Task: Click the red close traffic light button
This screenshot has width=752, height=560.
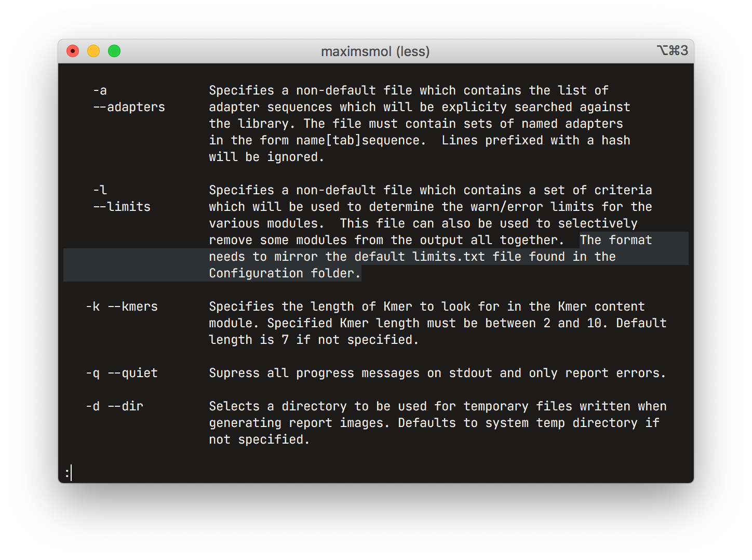Action: pos(72,51)
